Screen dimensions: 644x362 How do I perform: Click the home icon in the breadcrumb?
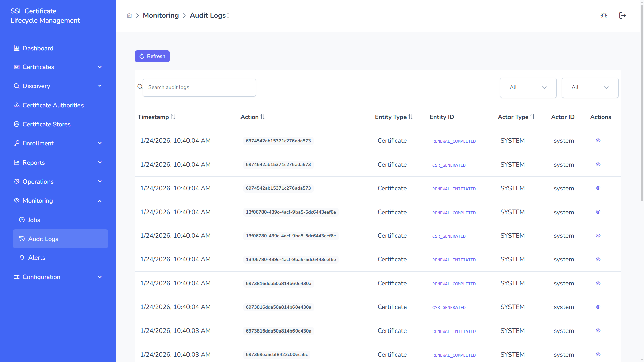[129, 15]
